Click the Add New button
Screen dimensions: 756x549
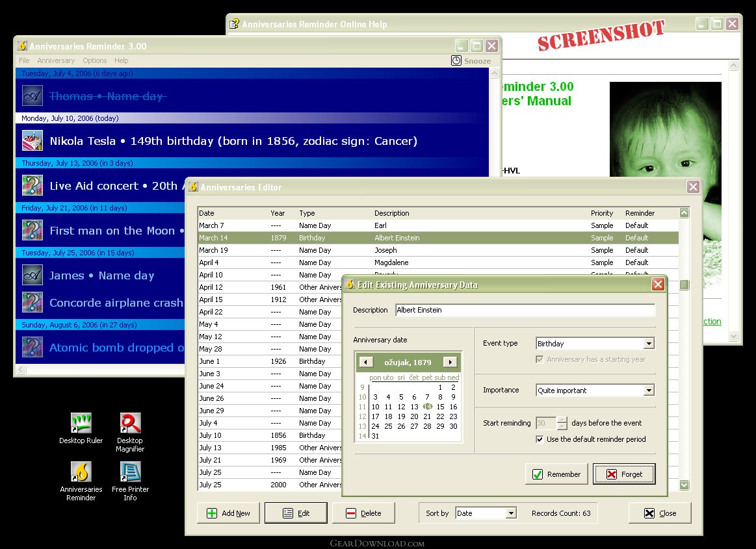click(229, 513)
